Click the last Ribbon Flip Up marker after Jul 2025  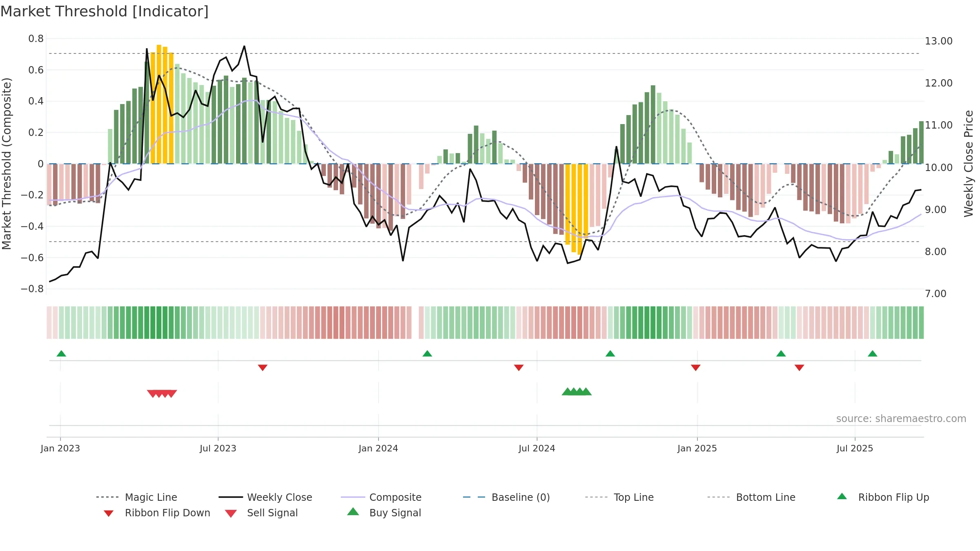tap(873, 353)
